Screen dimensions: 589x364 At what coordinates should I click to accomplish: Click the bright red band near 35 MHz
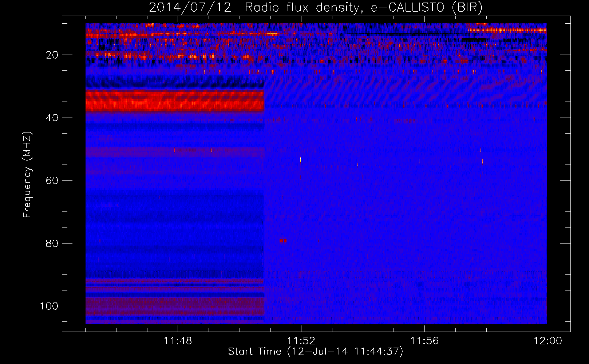(x=174, y=101)
